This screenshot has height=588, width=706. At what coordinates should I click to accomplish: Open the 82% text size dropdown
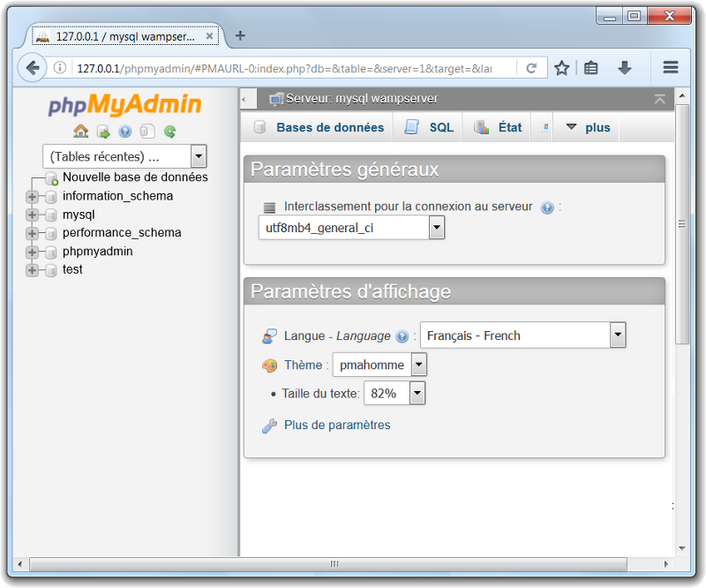(394, 393)
